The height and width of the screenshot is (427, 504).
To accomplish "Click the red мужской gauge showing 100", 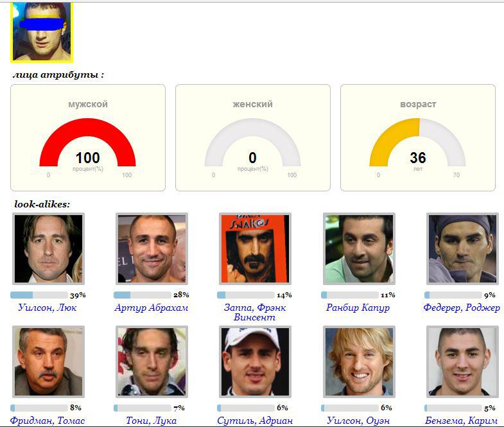I will (88, 143).
